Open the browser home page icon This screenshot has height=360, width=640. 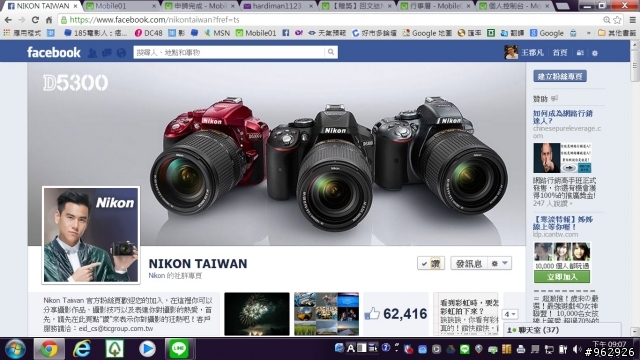coord(49,20)
